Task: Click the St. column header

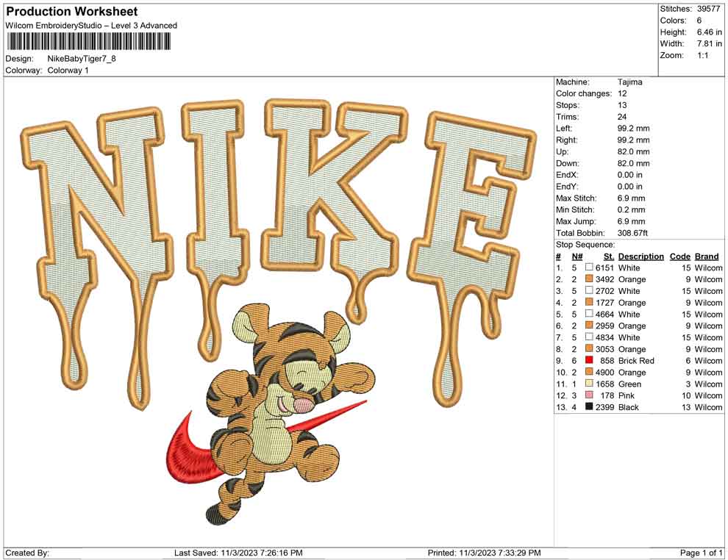Action: 609,256
